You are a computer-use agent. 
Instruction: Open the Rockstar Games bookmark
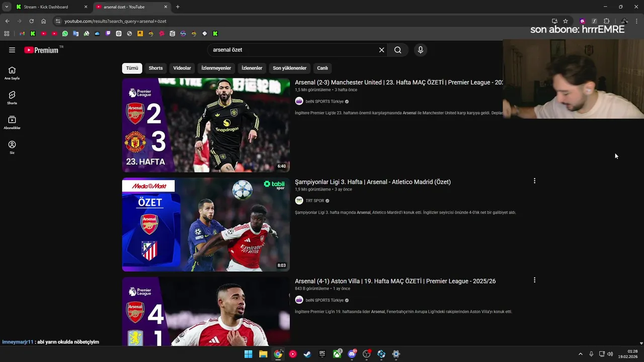[x=140, y=34]
